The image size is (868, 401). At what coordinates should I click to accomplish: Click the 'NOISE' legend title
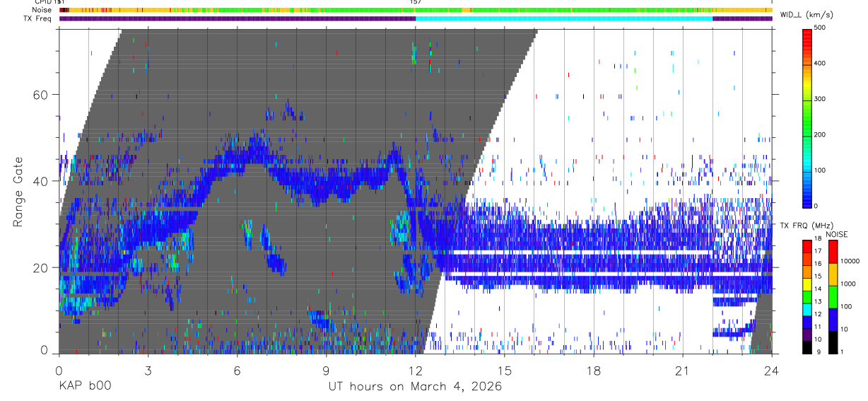coord(836,234)
